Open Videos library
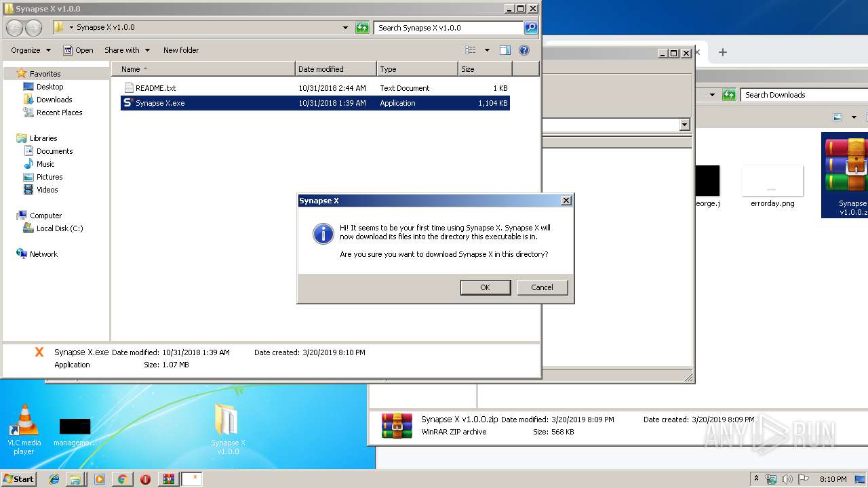Viewport: 868px width, 488px height. click(x=47, y=190)
